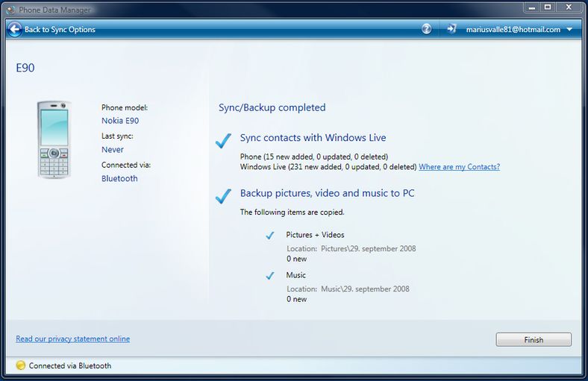588x381 pixels.
Task: Click the Phone Data Manager title icon
Action: point(11,10)
